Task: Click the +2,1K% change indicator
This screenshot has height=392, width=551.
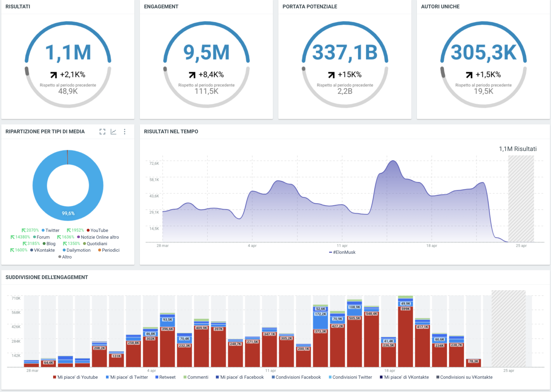Action: (x=68, y=75)
